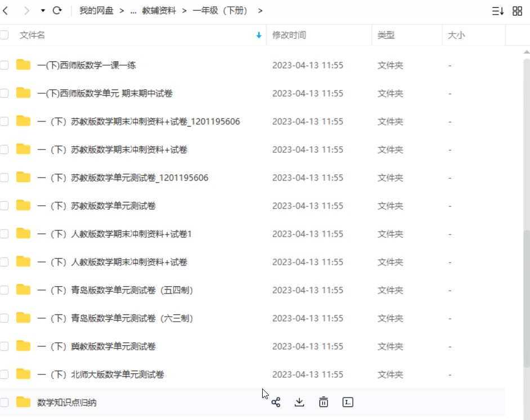Expand the chevron after 一年级 (下册)

coord(260,11)
